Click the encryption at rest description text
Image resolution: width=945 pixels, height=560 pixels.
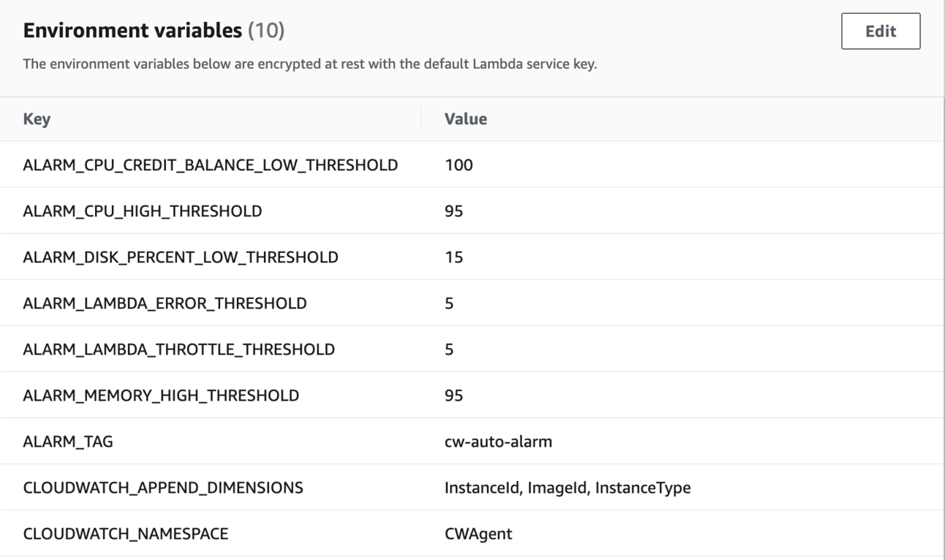tap(309, 64)
